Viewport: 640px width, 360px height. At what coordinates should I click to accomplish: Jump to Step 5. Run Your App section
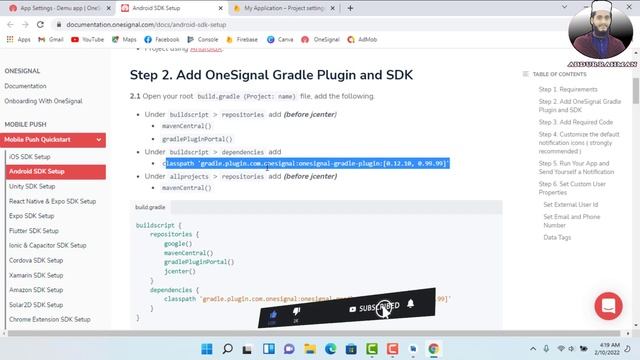tap(576, 167)
